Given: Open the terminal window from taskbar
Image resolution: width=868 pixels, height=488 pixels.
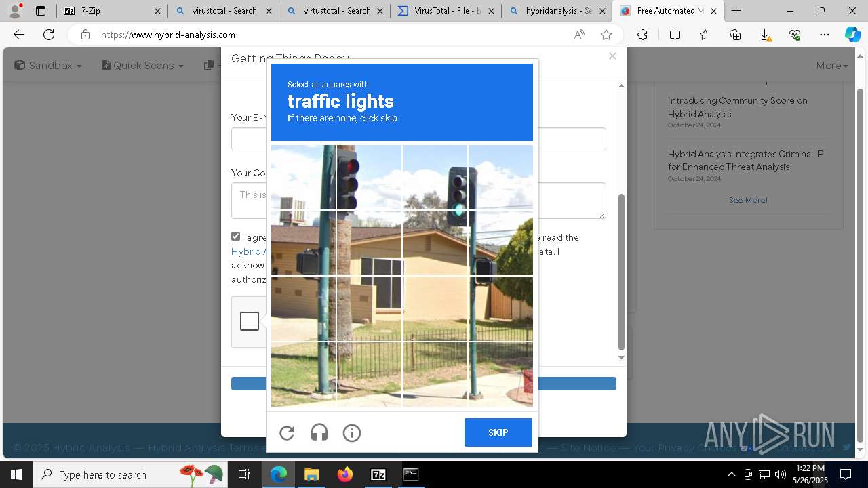Looking at the screenshot, I should pos(411,474).
